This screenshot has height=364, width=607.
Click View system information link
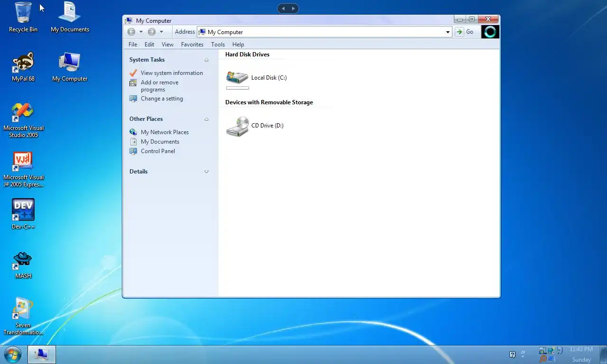(172, 73)
